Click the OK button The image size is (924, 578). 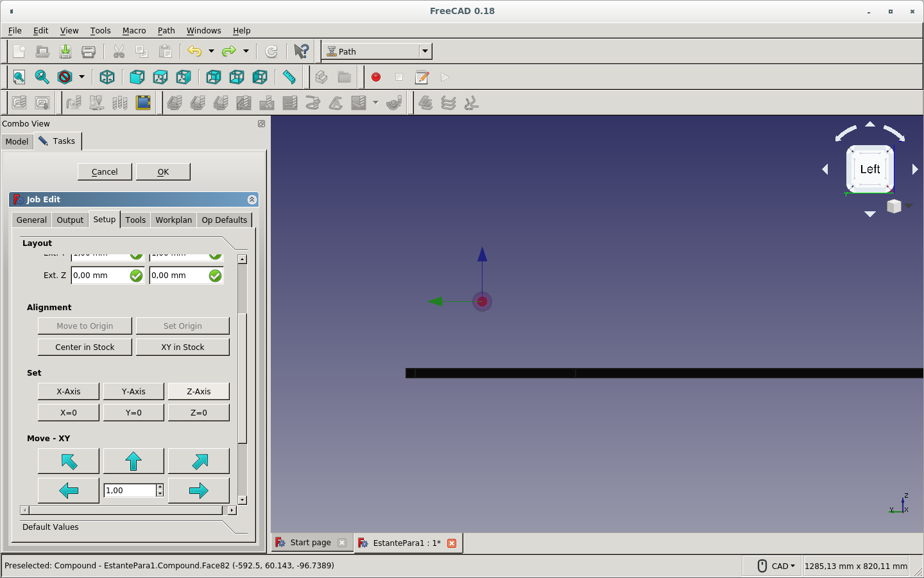pyautogui.click(x=163, y=171)
